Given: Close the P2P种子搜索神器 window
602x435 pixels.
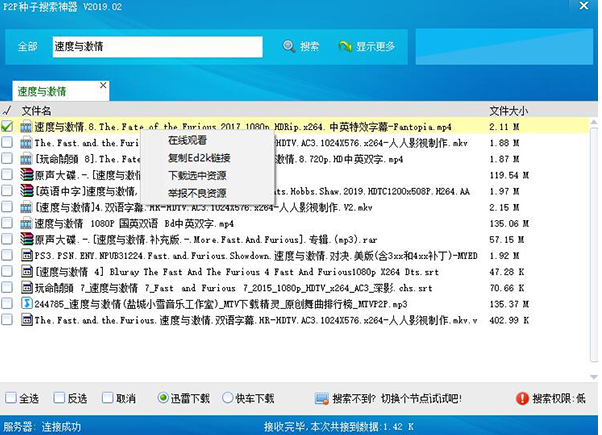Looking at the screenshot, I should pos(584,5).
